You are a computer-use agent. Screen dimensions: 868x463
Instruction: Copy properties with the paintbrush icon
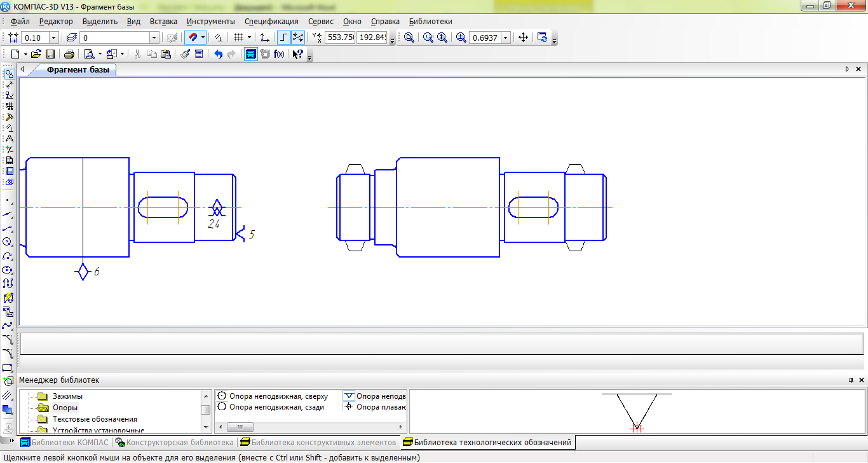click(x=185, y=54)
